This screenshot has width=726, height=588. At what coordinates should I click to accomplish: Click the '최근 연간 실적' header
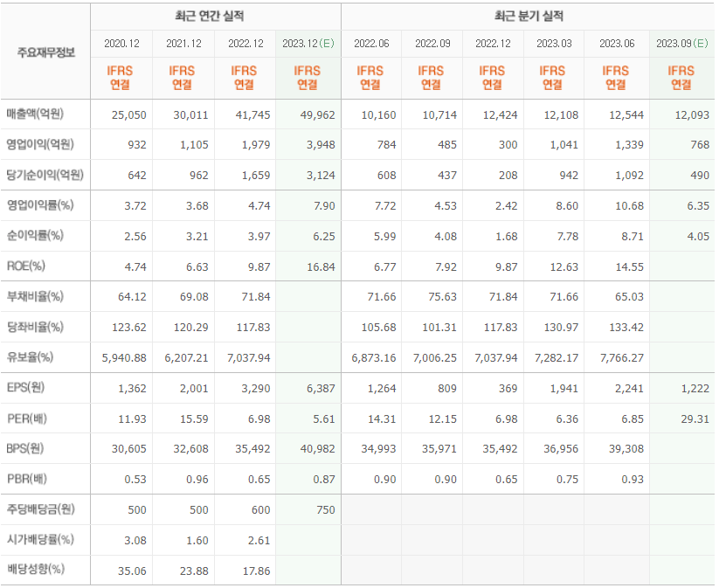210,17
